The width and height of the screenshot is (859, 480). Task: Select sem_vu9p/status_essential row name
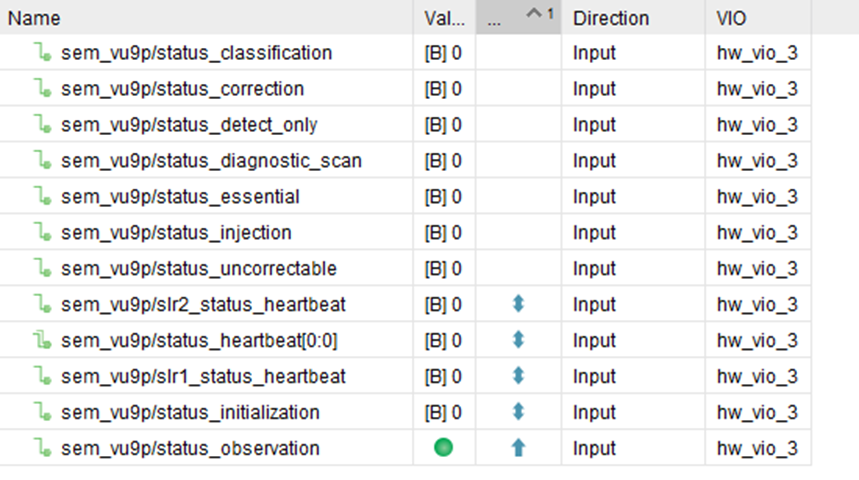(180, 197)
